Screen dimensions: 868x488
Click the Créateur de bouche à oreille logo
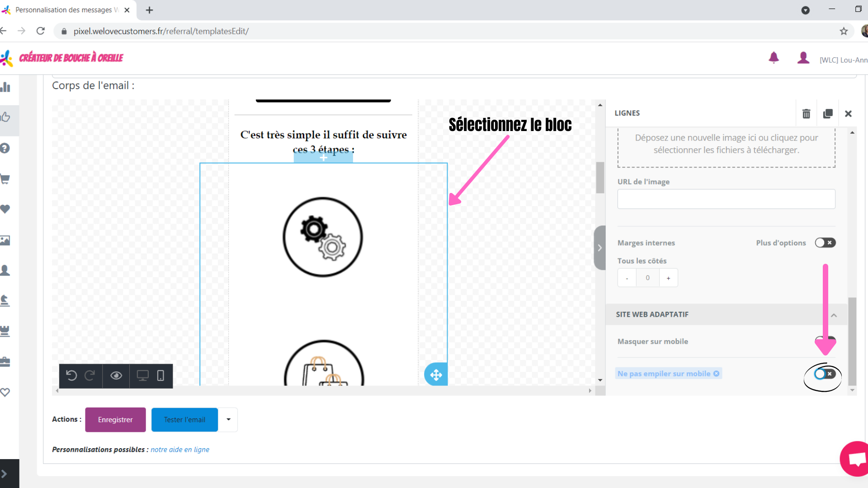click(62, 58)
